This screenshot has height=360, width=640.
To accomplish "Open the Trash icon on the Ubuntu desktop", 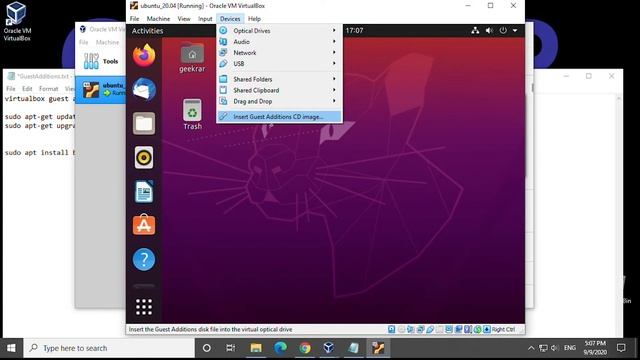I will pyautogui.click(x=192, y=115).
